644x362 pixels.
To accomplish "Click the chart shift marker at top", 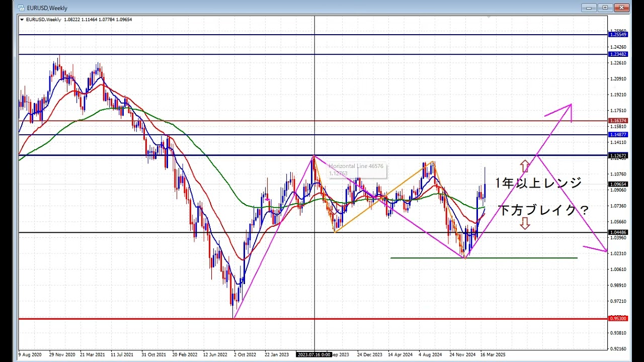I will click(488, 18).
